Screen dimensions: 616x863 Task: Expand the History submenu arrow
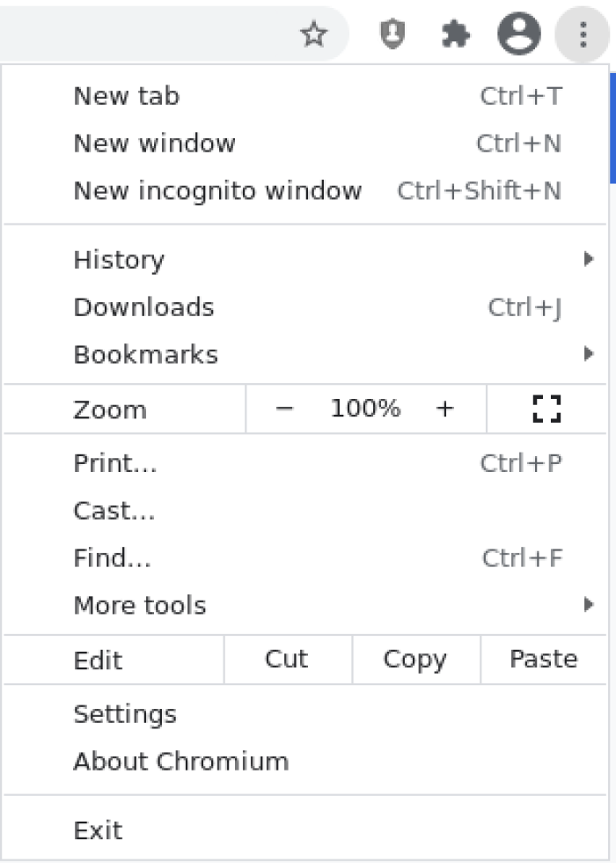tap(589, 259)
